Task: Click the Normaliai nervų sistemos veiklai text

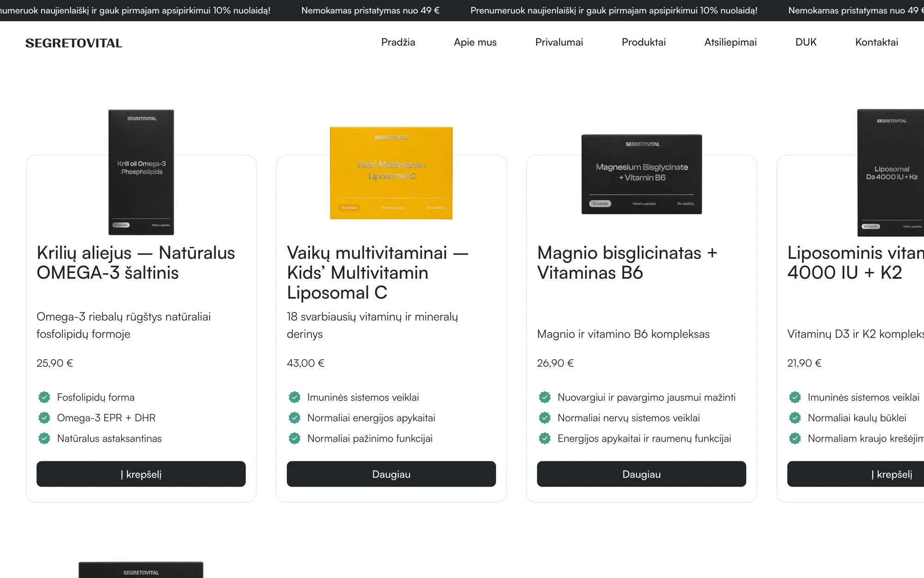Action: (629, 418)
